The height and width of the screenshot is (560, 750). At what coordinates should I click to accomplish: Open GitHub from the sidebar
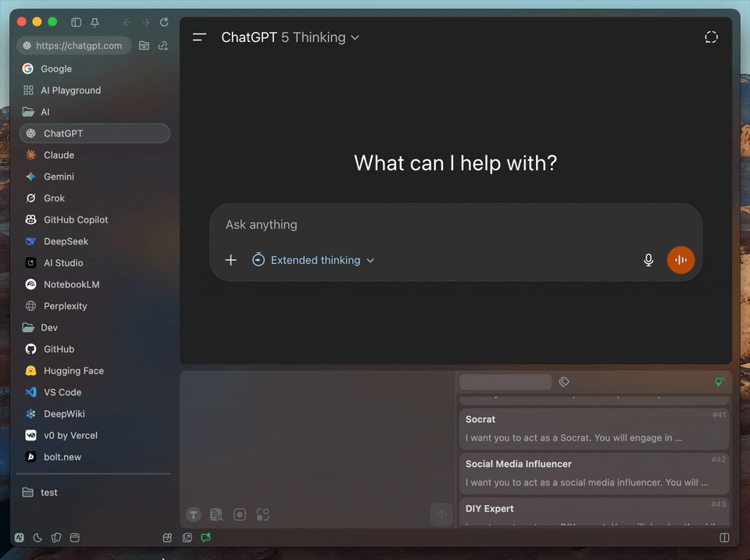pos(95,349)
